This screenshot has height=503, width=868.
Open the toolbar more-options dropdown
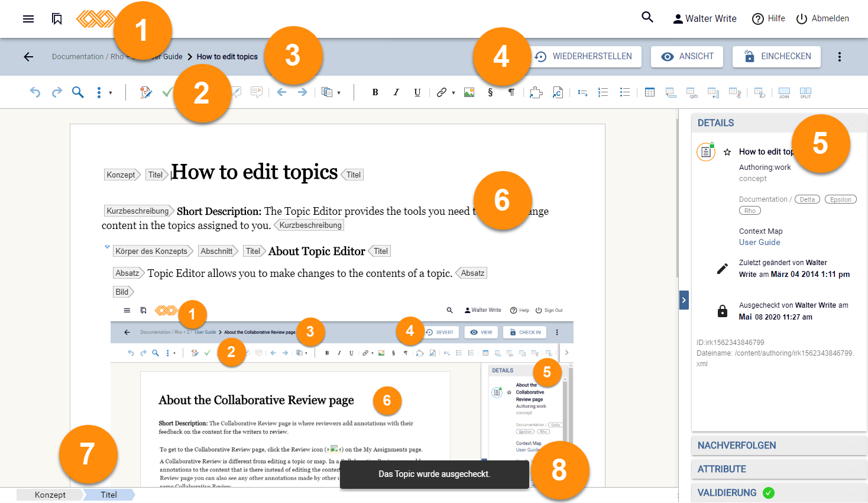(x=103, y=92)
